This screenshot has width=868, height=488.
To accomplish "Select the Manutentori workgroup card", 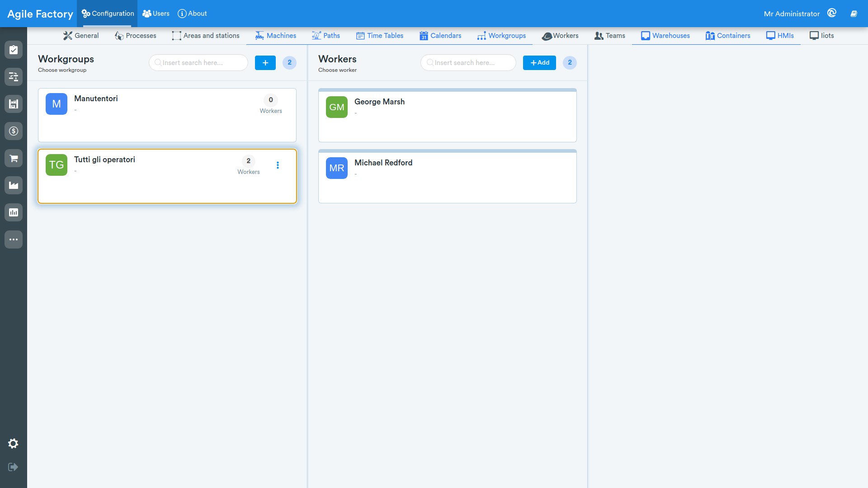I will tap(167, 115).
